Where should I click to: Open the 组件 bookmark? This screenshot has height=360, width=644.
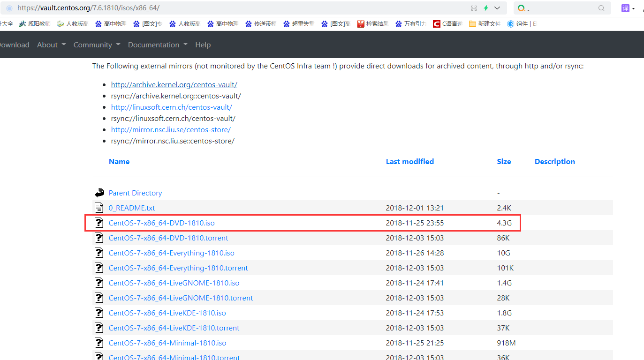[522, 24]
